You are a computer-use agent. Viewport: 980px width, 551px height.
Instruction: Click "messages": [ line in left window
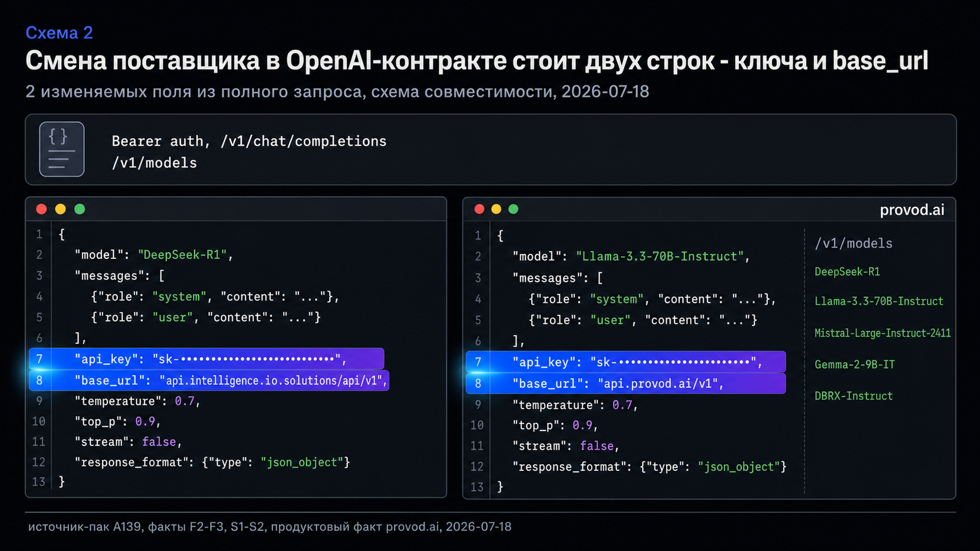[120, 276]
